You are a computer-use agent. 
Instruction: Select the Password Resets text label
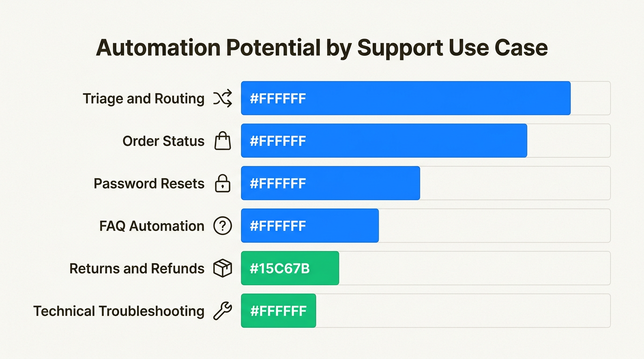tap(149, 183)
